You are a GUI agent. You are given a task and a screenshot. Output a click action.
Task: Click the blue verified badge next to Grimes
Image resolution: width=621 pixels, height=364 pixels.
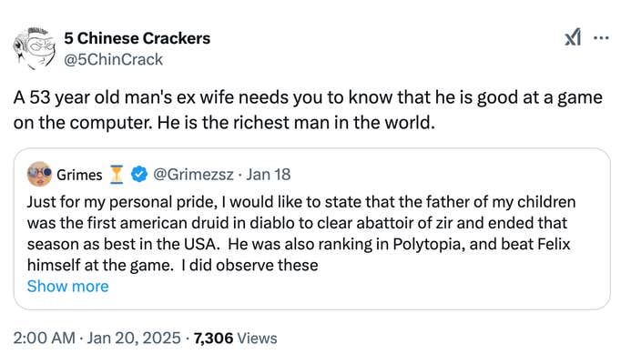tap(141, 173)
